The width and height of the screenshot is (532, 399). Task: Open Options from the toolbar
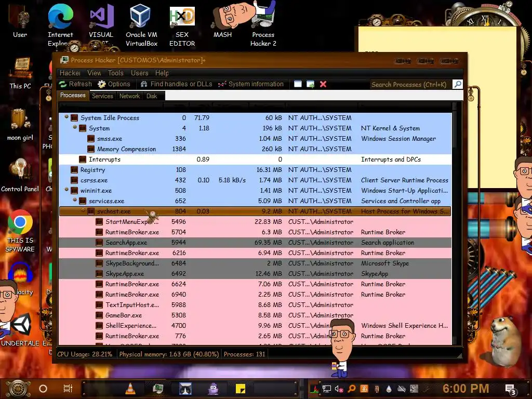pos(114,84)
